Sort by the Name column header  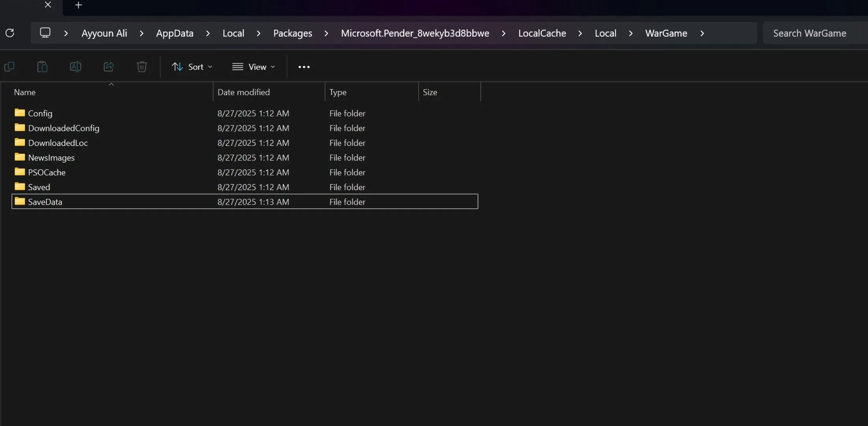[113, 92]
